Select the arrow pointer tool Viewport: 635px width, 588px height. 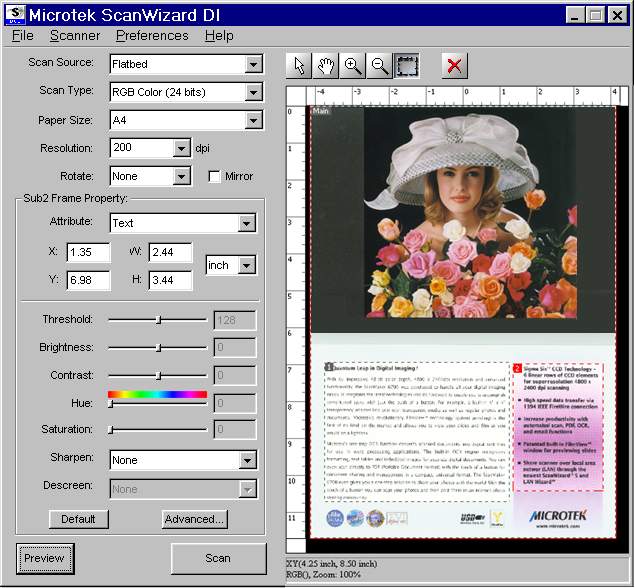click(x=299, y=66)
